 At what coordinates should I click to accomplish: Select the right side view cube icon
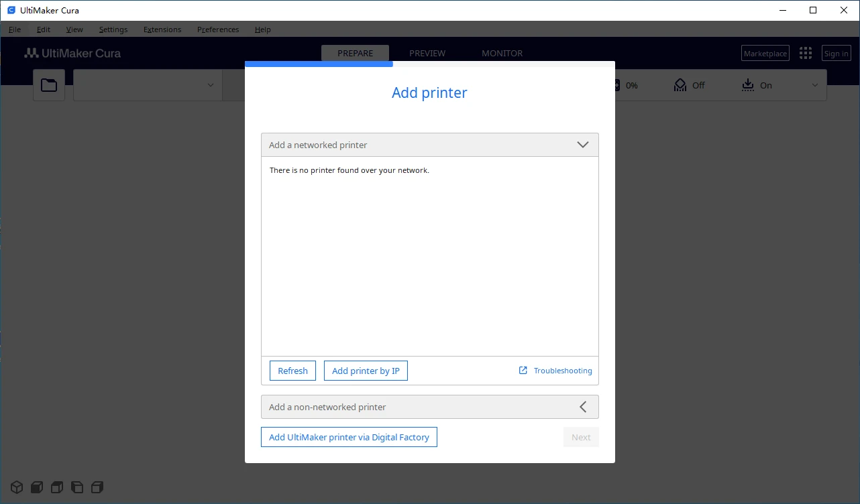point(97,487)
